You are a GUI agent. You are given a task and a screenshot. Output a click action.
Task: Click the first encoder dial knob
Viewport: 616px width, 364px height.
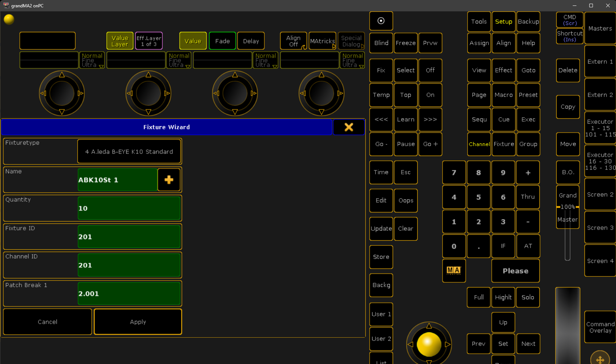click(62, 93)
